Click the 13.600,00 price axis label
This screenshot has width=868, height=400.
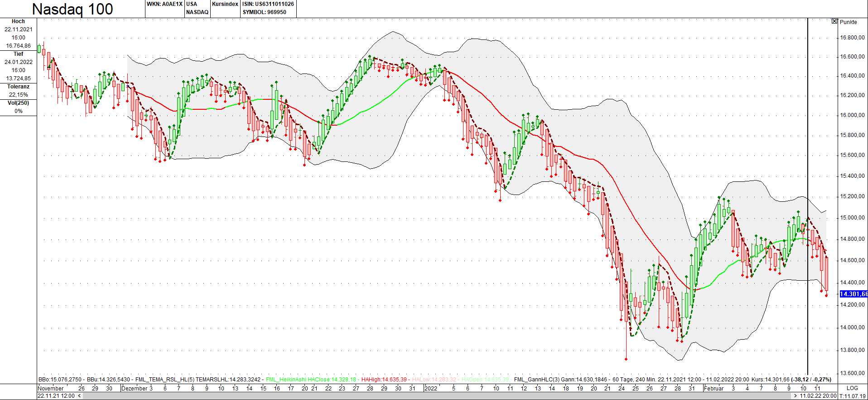coord(853,373)
